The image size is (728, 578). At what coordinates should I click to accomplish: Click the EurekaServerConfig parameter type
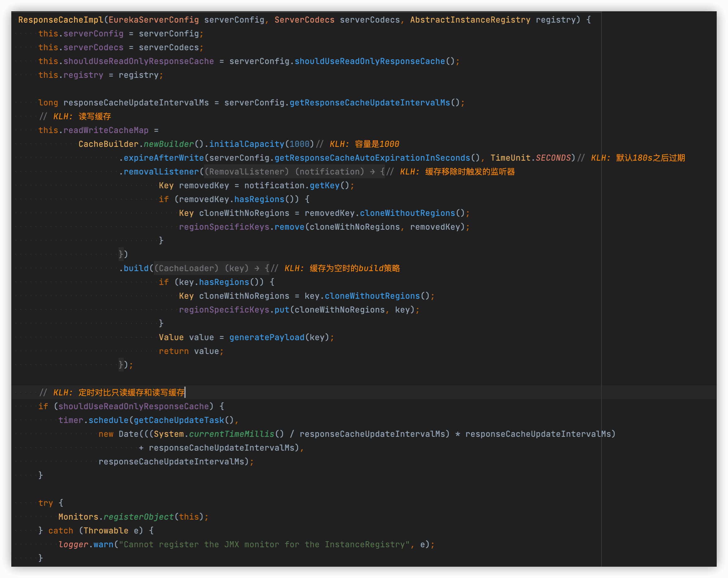coord(154,20)
